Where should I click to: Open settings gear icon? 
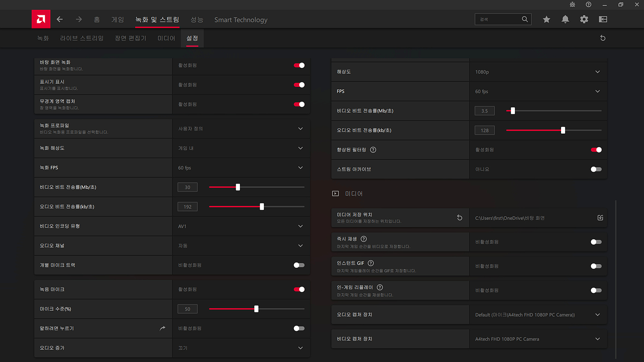coord(584,19)
